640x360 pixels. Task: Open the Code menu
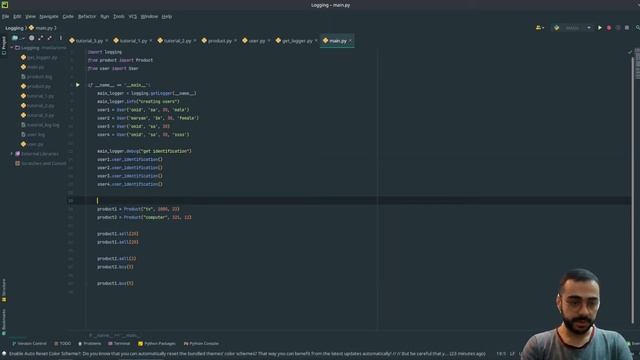(x=68, y=16)
